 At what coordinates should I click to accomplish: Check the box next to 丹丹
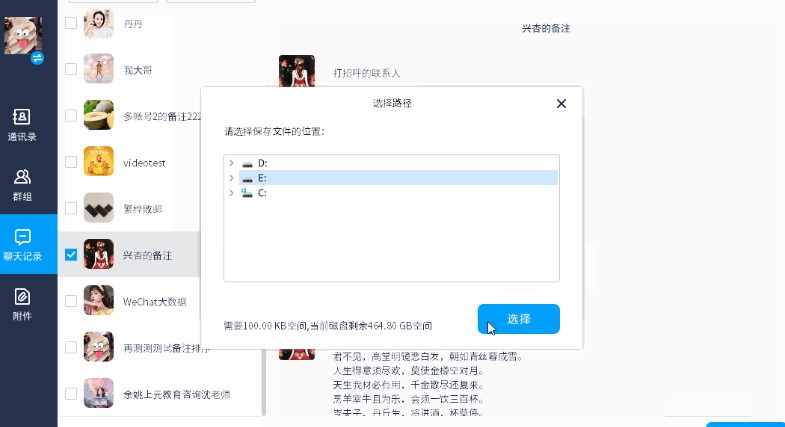71,23
